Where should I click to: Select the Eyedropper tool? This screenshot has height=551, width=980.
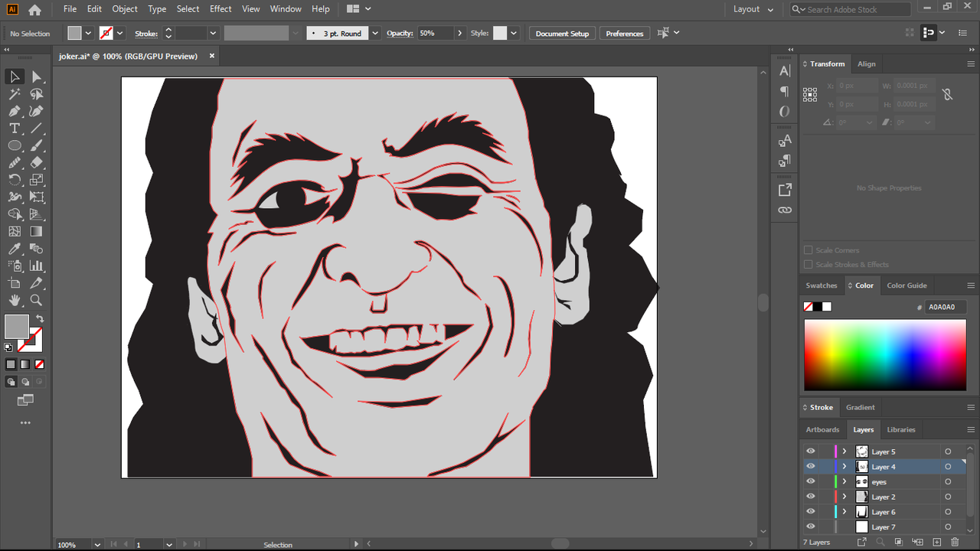15,249
